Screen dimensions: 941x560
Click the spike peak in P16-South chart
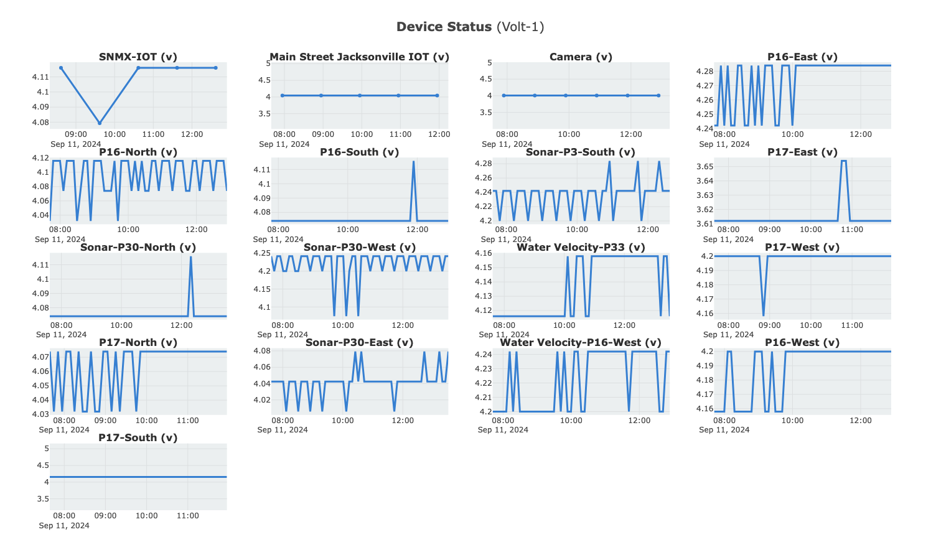point(413,162)
